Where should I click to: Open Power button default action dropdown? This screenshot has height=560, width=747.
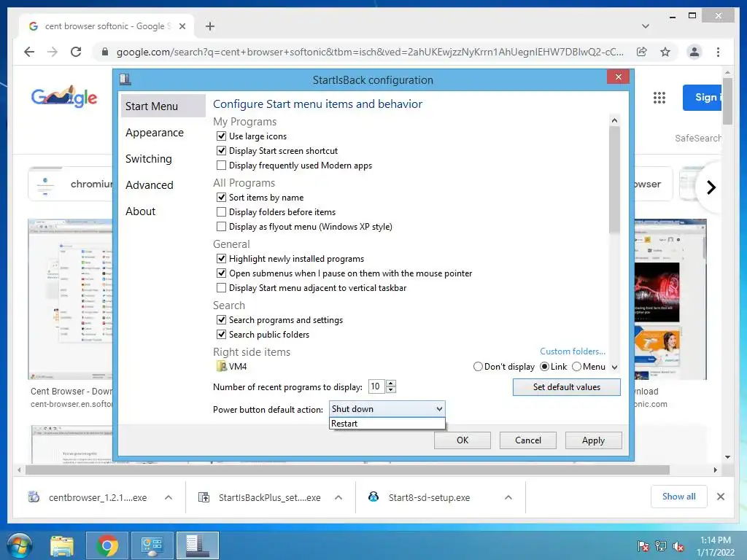387,409
